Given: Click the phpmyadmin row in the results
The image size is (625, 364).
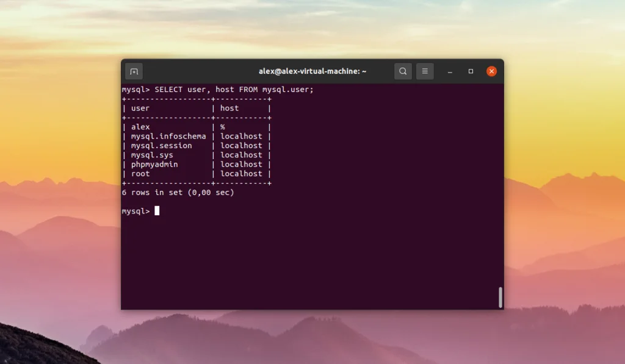Looking at the screenshot, I should coord(154,164).
